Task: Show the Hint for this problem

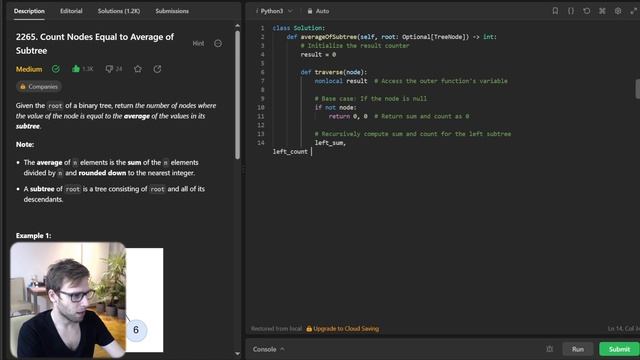Action: pos(198,43)
